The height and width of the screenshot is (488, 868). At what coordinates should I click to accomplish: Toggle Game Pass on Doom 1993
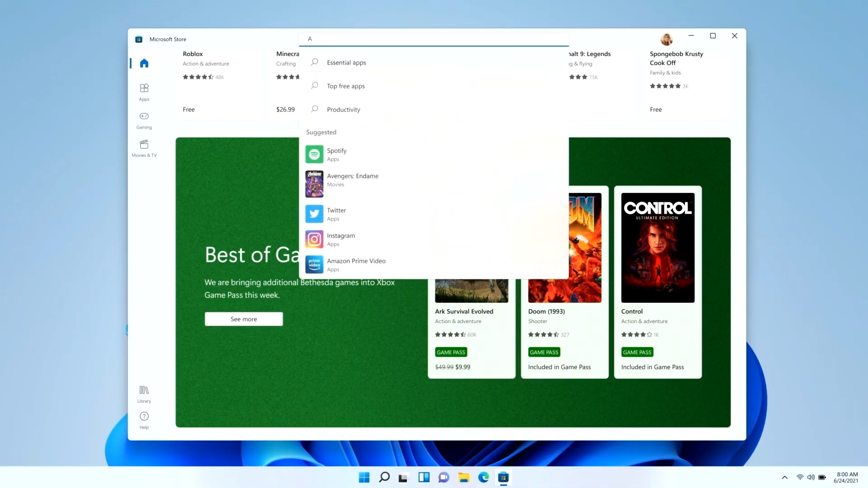[544, 352]
